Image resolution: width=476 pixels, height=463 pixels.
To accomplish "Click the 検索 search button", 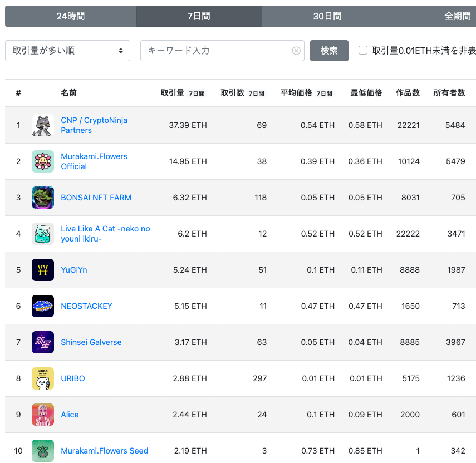I will pos(329,51).
